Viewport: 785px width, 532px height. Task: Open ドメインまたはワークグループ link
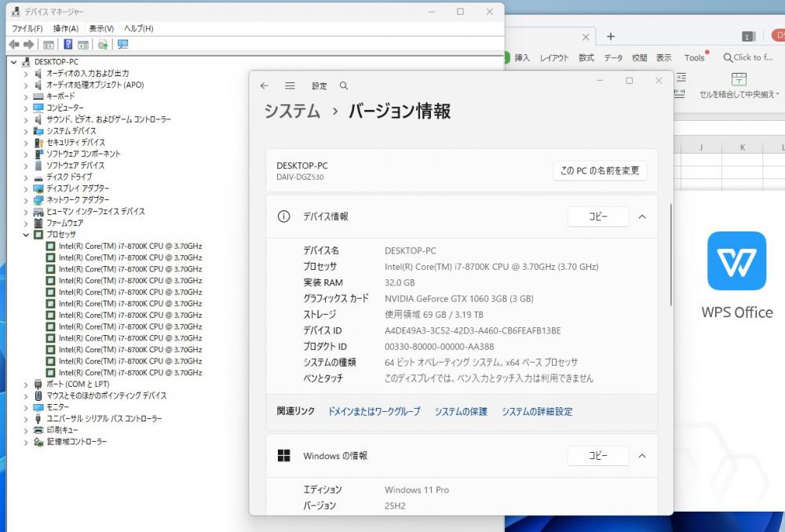374,411
